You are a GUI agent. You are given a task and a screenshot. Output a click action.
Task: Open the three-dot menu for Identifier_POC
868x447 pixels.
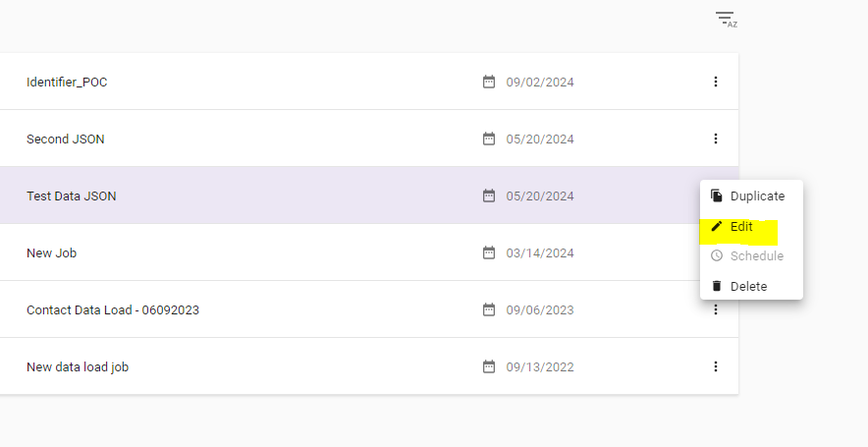click(716, 82)
